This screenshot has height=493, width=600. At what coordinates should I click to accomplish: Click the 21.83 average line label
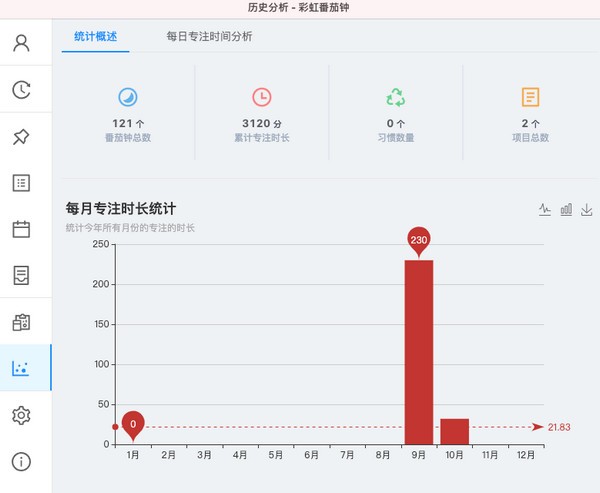coord(559,427)
